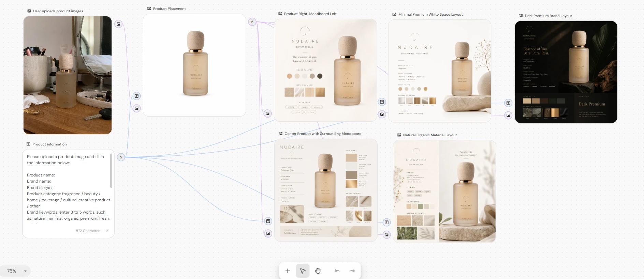Click the add node plus button

coord(288,271)
